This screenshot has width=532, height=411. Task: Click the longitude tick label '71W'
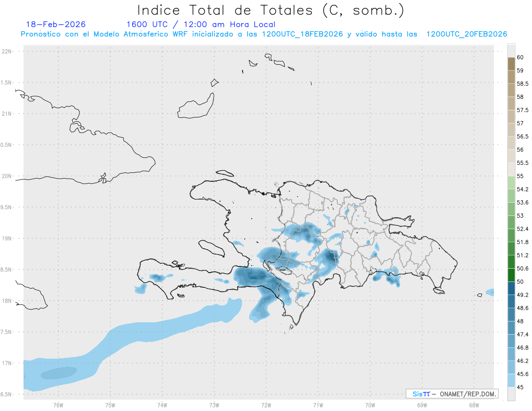pos(318,405)
